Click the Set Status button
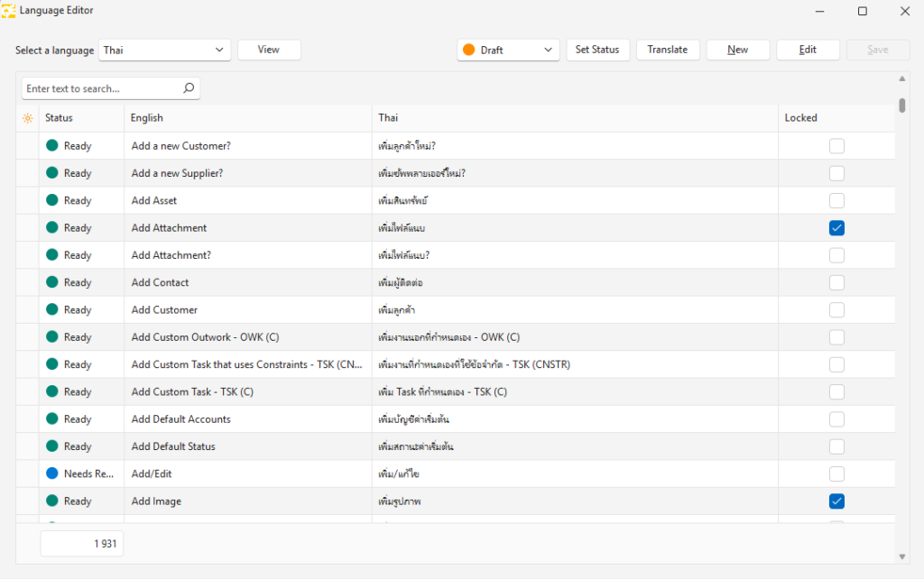The height and width of the screenshot is (579, 924). [597, 50]
